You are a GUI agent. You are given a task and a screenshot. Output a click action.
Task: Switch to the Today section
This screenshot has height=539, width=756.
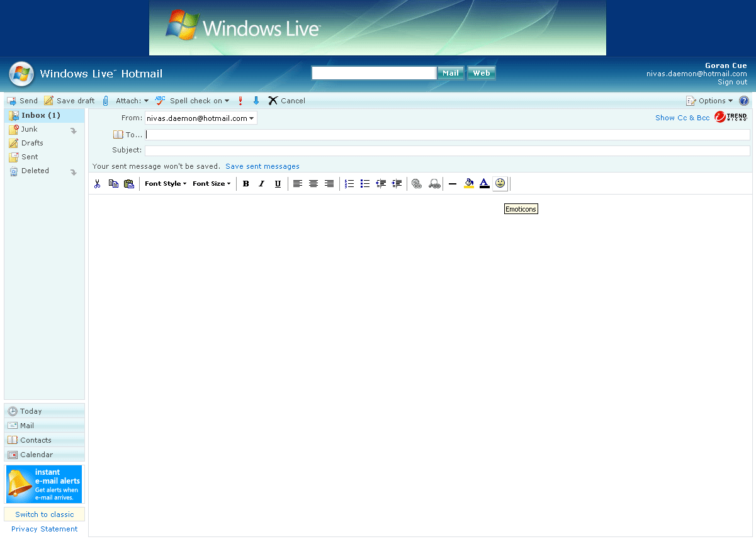[x=44, y=411]
